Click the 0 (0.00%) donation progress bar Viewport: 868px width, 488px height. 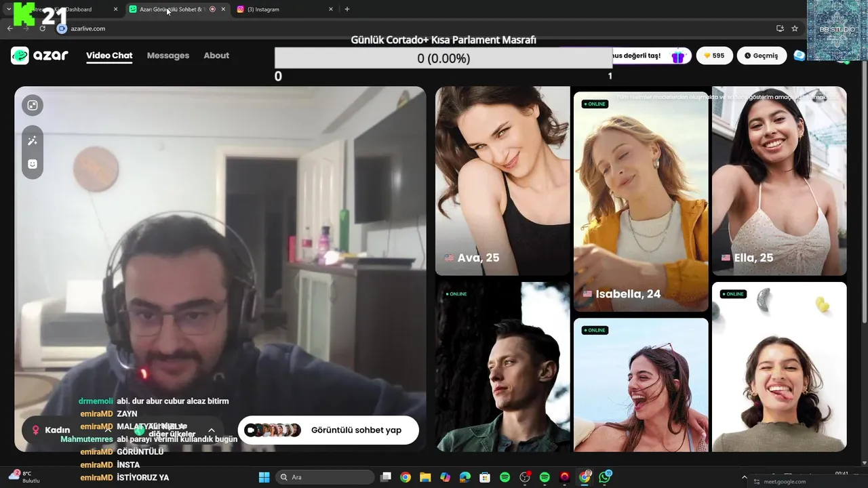pos(443,58)
